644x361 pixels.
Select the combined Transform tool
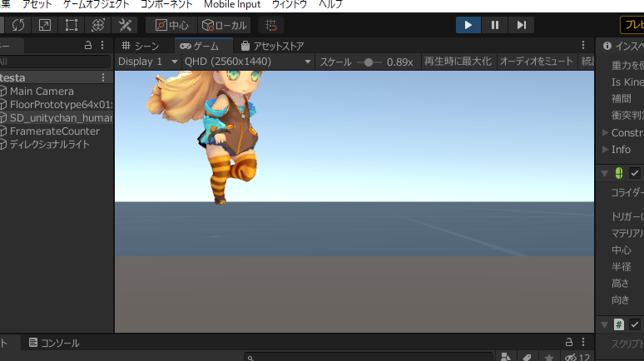97,25
